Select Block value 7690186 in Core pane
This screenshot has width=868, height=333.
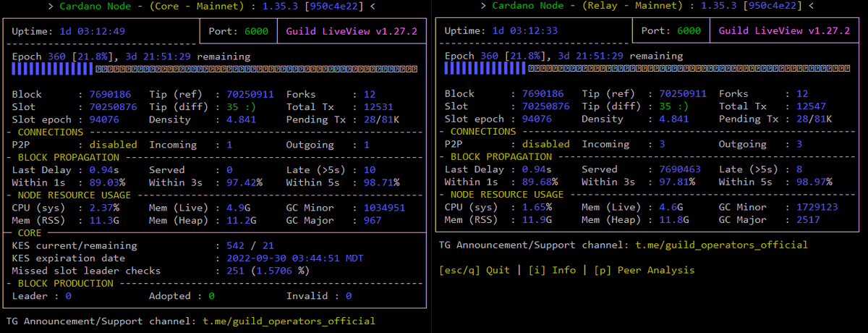click(110, 94)
